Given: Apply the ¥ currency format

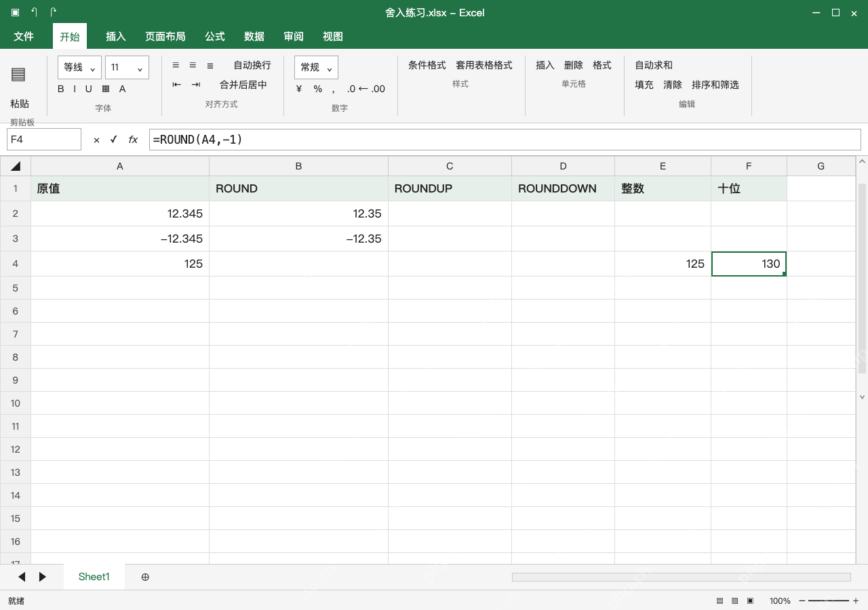Looking at the screenshot, I should tap(299, 89).
